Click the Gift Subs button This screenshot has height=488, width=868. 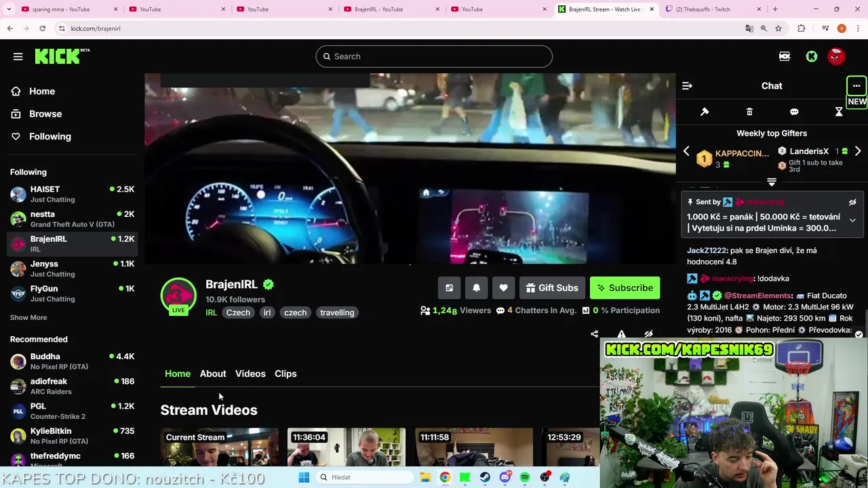[552, 288]
